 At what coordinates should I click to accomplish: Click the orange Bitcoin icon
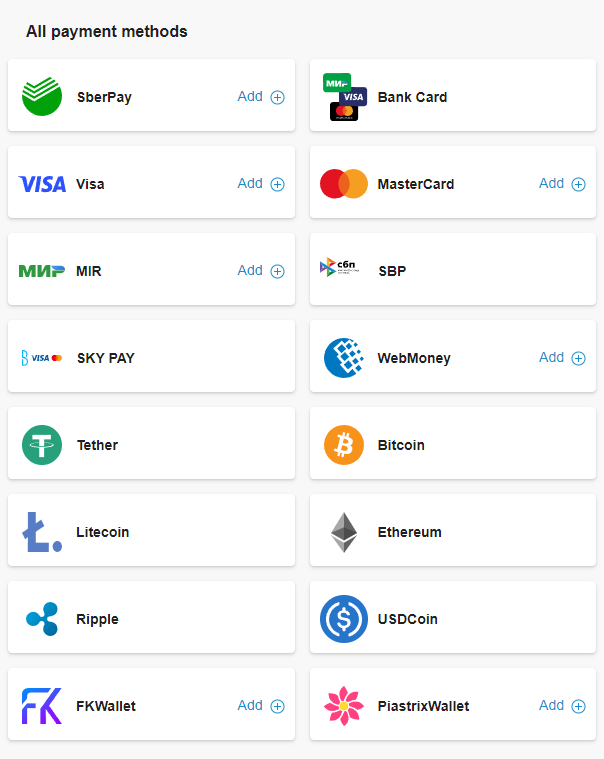click(x=344, y=445)
